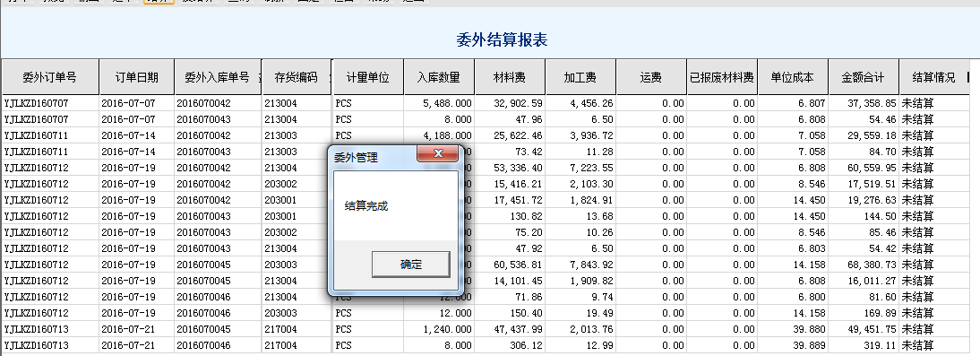Select the 材料费 column header

pyautogui.click(x=510, y=78)
